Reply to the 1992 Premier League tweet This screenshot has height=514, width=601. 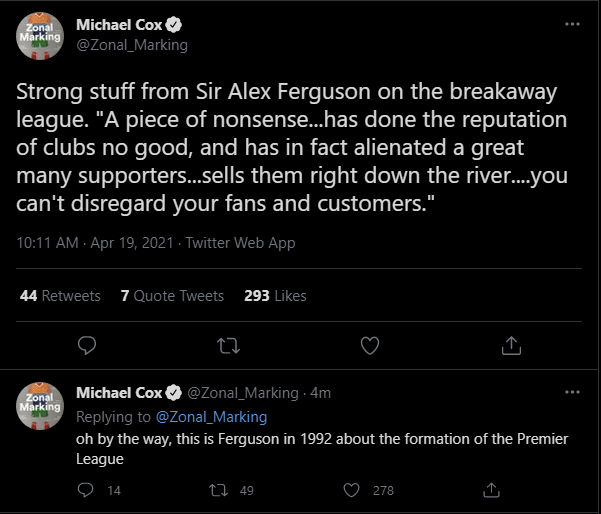coord(85,490)
